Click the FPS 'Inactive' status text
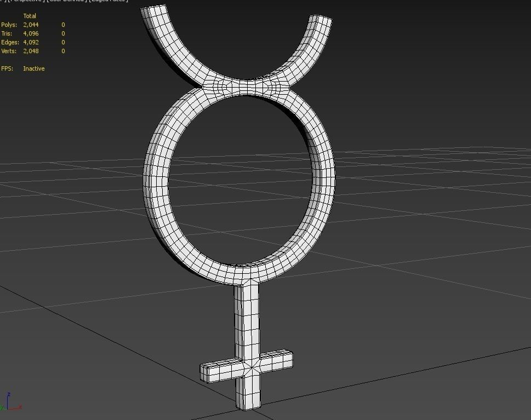 (34, 68)
